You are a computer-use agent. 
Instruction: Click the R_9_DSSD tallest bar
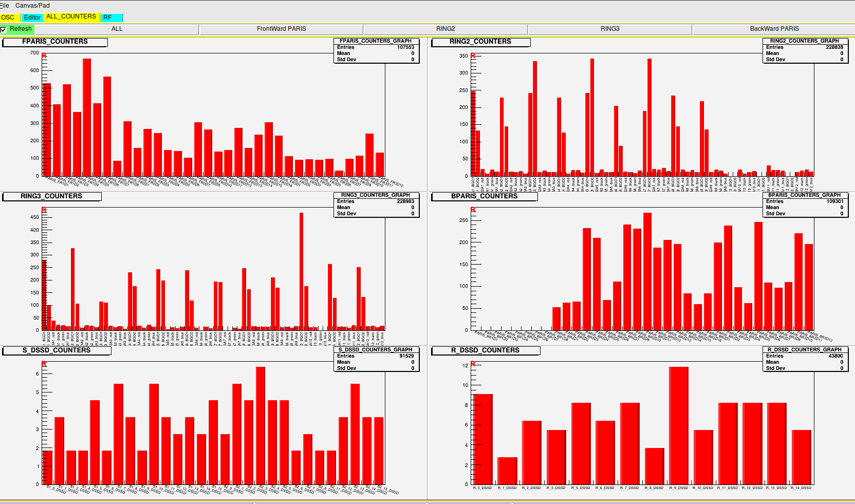click(678, 425)
